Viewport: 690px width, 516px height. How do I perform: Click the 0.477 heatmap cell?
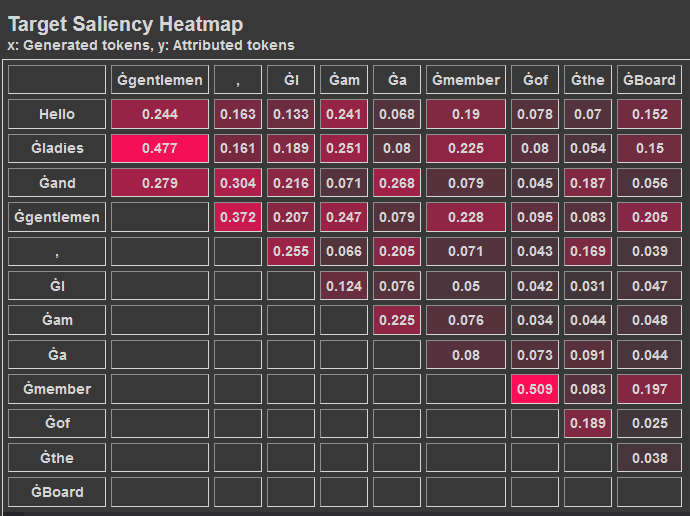(160, 149)
